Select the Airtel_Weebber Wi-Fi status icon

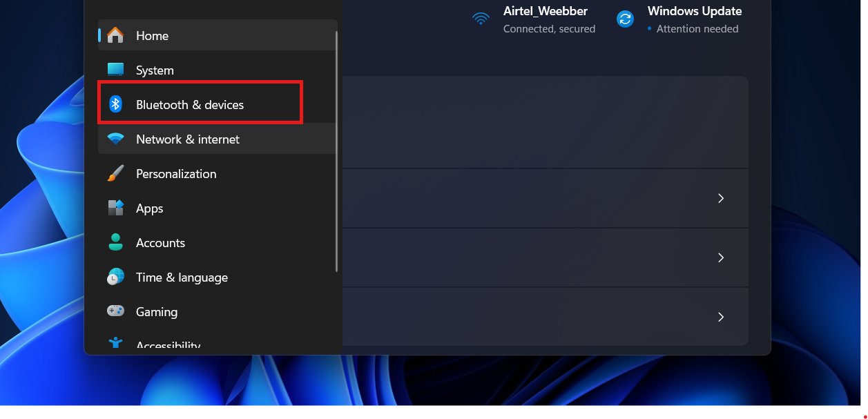tap(481, 19)
